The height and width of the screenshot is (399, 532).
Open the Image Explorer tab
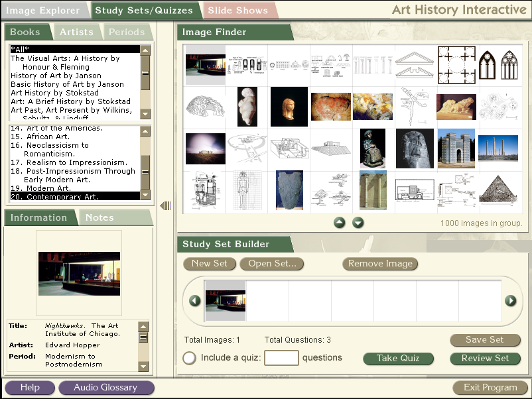[x=42, y=11]
